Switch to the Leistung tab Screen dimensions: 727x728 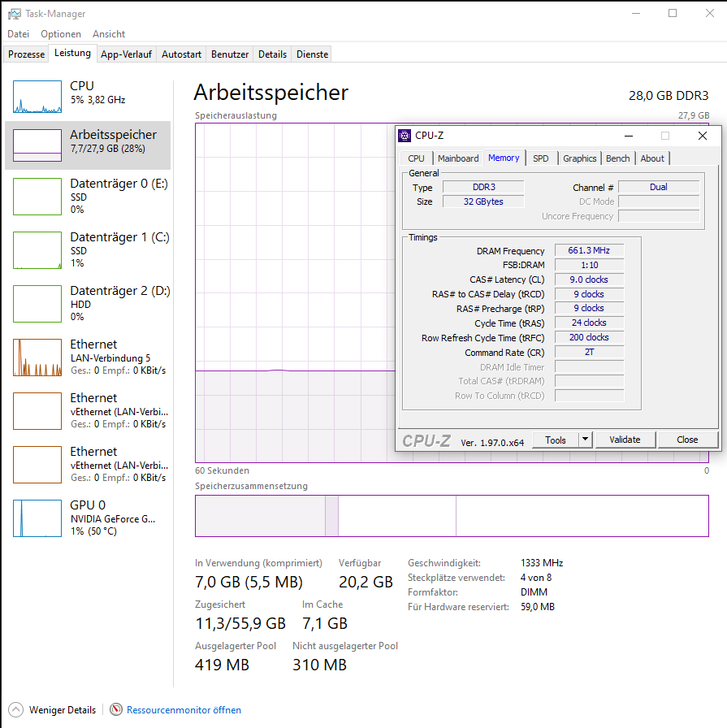coord(72,53)
